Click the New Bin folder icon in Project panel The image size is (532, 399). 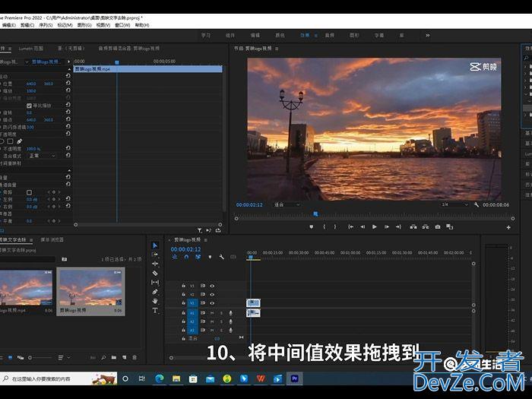pos(114,357)
